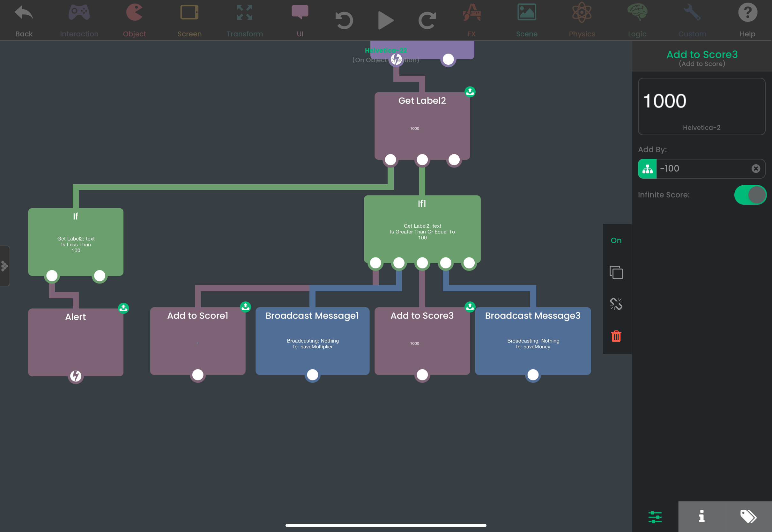Play the scene preview
This screenshot has height=532, width=772.
click(386, 20)
